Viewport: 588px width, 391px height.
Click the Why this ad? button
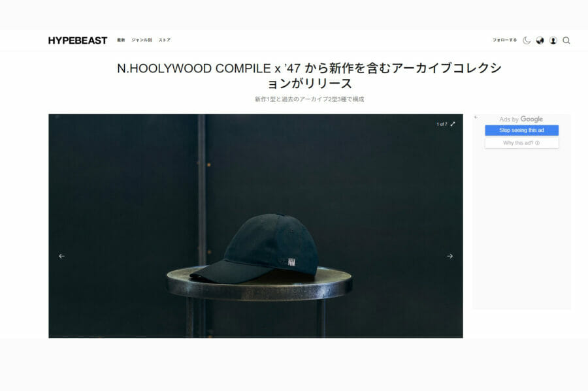click(x=521, y=143)
